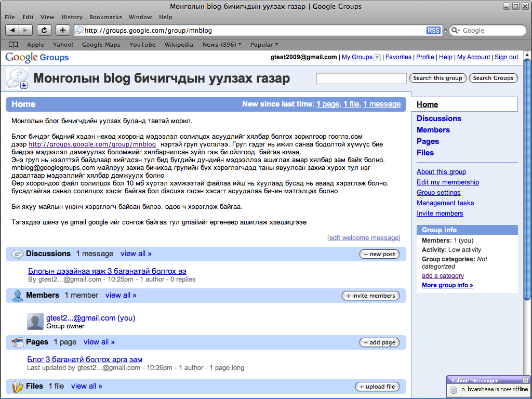The height and width of the screenshot is (399, 532).
Task: Click the member profile photo thumbnail
Action: 35,321
